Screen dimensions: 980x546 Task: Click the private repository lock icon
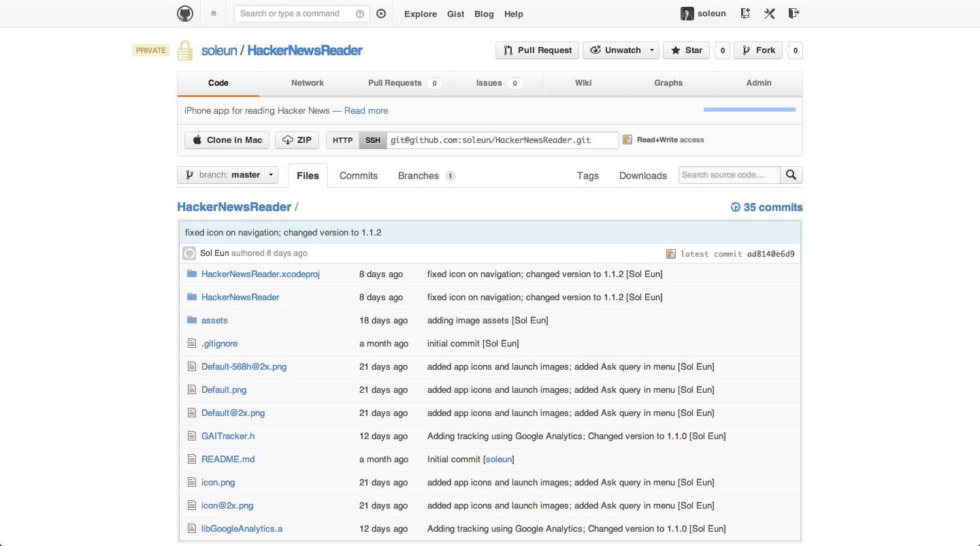coord(185,50)
